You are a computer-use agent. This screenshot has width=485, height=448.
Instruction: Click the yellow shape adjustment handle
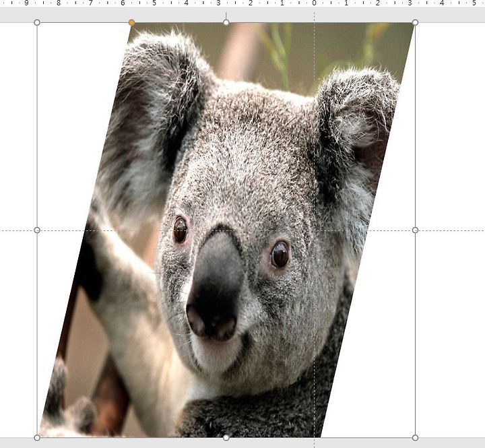(x=131, y=22)
